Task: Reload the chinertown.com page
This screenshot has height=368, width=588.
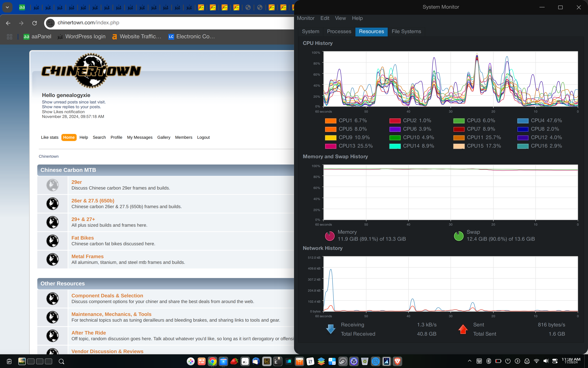Action: point(35,23)
